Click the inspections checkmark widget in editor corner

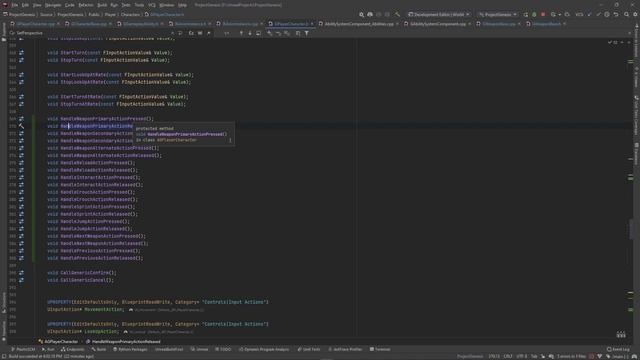click(613, 42)
